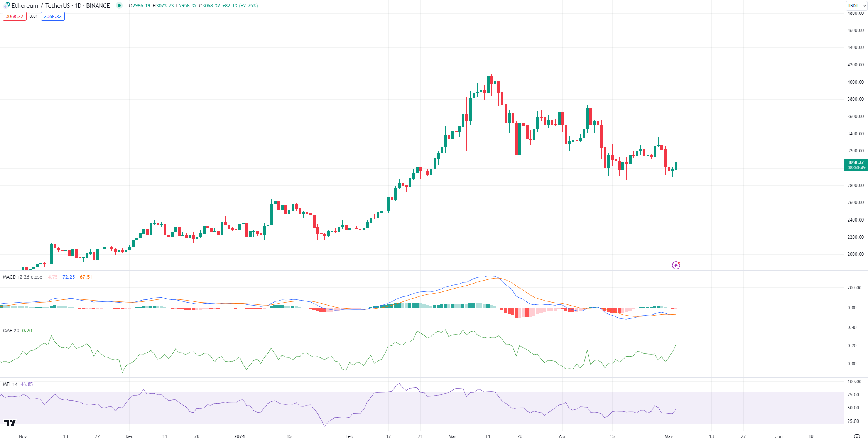Click the 2800.00 price scale label

coord(855,185)
